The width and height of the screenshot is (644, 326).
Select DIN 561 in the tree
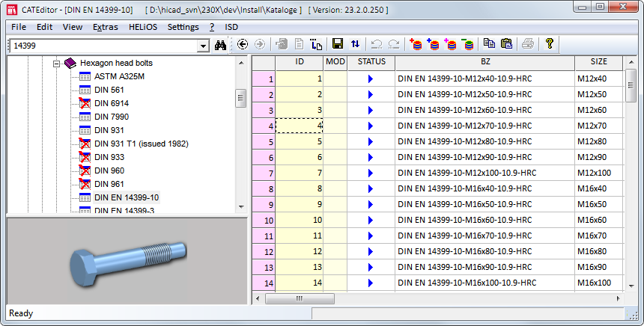click(x=109, y=90)
